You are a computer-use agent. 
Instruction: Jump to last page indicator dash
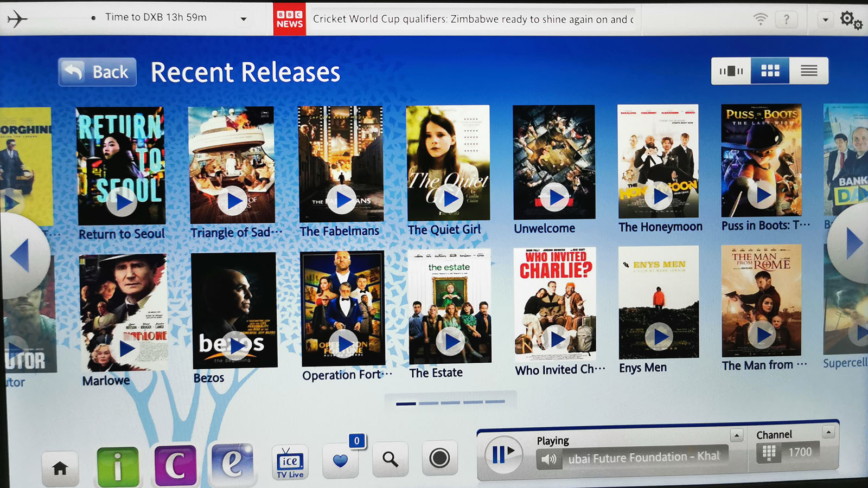(x=495, y=402)
